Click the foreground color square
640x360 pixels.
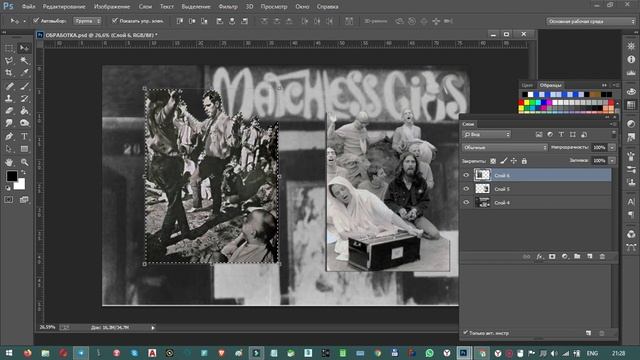pyautogui.click(x=11, y=176)
